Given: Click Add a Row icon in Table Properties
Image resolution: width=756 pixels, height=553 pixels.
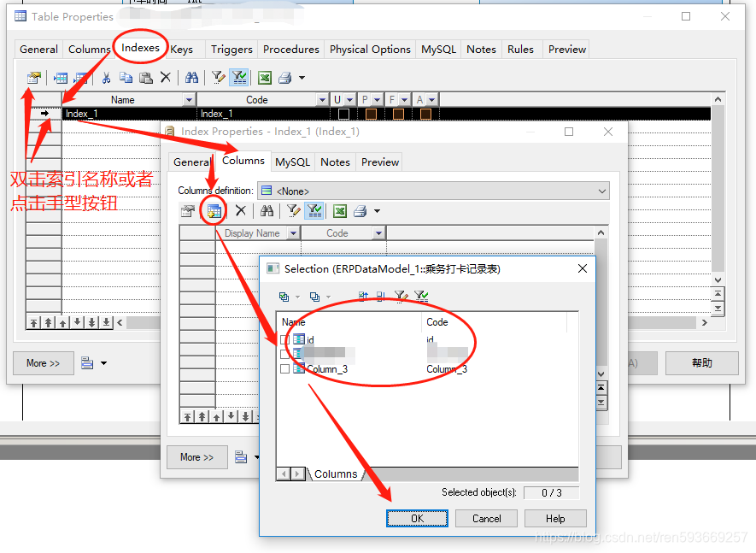Looking at the screenshot, I should (x=80, y=78).
